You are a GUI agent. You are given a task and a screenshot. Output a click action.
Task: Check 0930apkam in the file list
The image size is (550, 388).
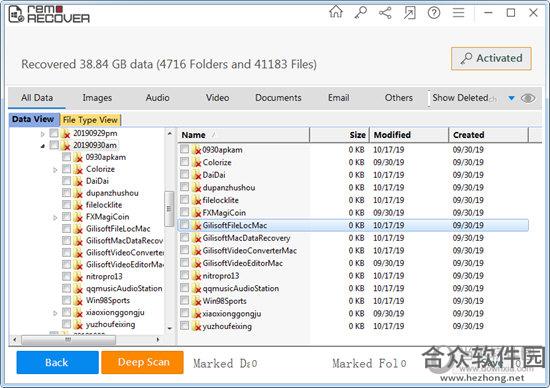pos(185,149)
